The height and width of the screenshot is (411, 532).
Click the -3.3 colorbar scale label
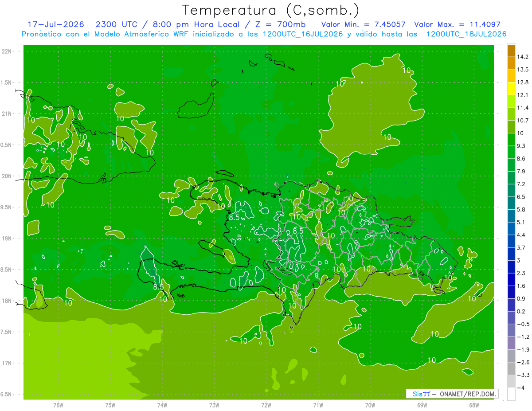[523, 375]
